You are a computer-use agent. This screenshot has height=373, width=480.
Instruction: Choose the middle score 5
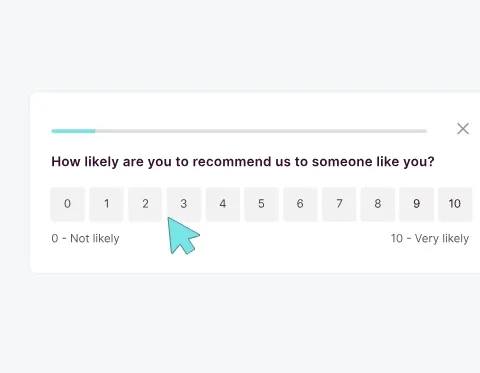pyautogui.click(x=261, y=204)
